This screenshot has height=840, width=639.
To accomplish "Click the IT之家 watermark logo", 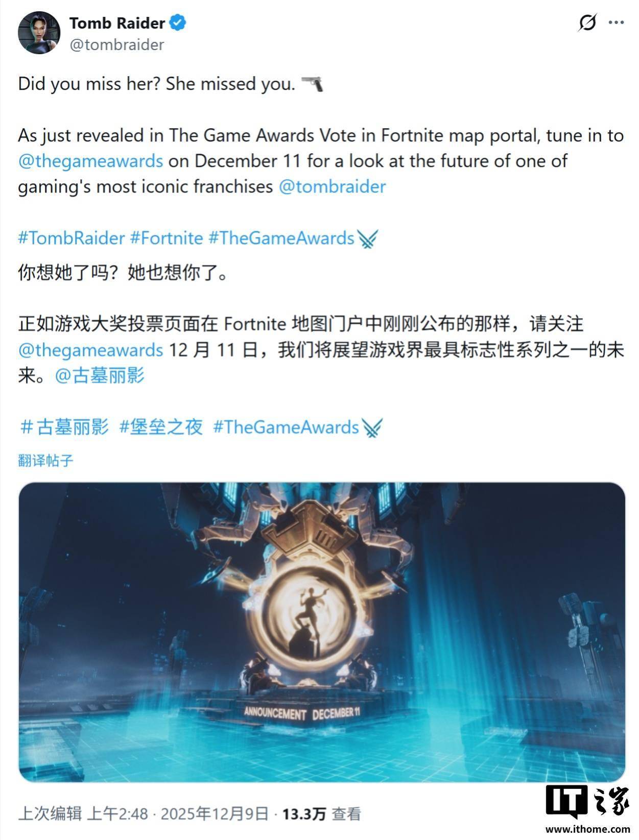I will point(587,807).
